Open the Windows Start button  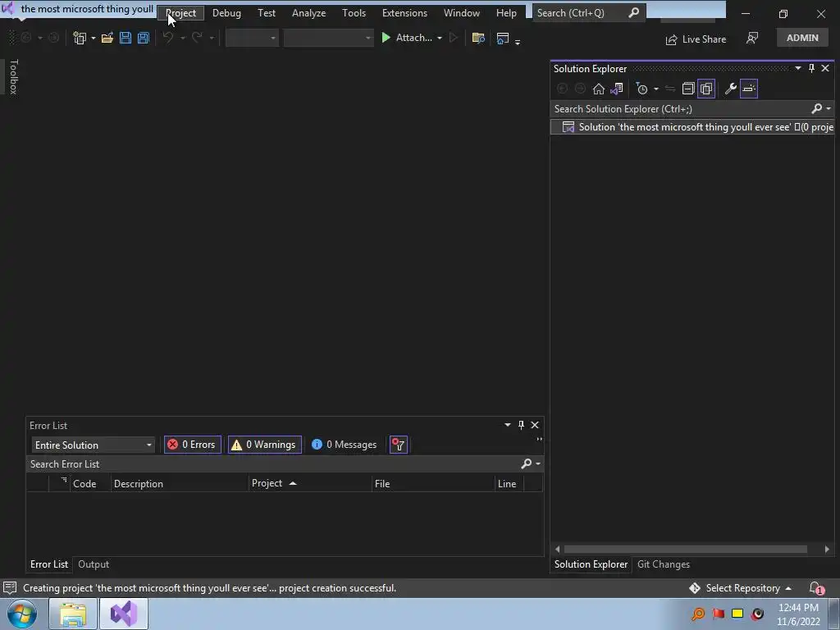click(21, 614)
